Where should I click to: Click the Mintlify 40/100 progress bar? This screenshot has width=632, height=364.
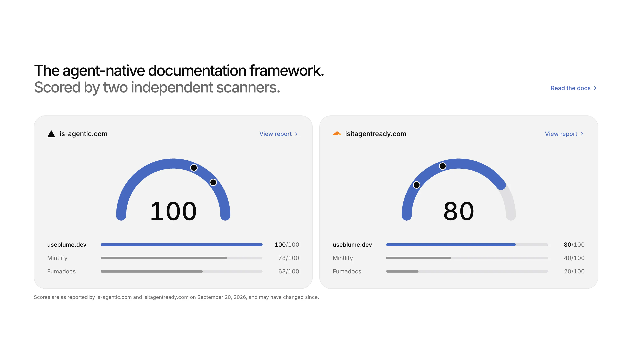[467, 258]
